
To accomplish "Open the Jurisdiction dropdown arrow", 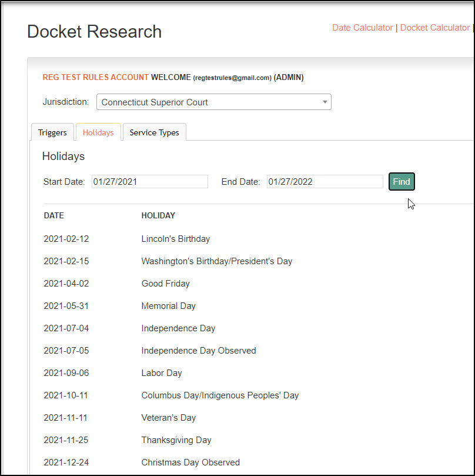I will [325, 102].
